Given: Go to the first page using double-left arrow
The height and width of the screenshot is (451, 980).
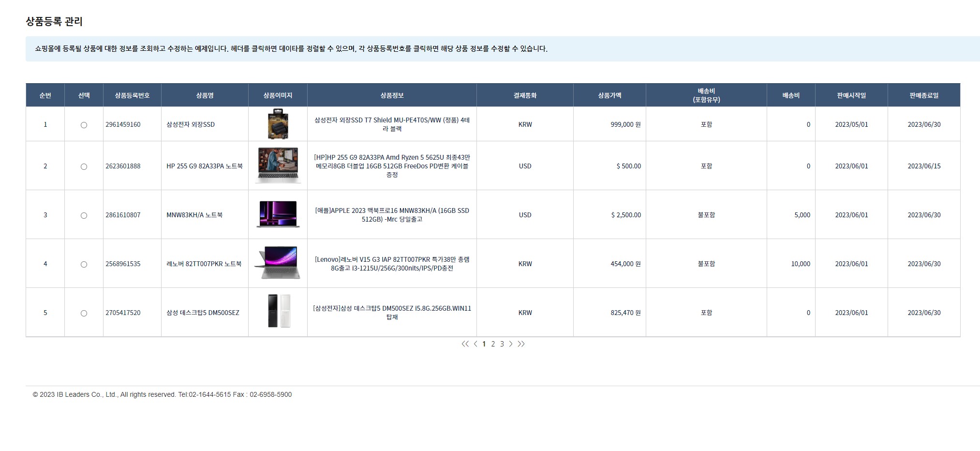Looking at the screenshot, I should [465, 344].
